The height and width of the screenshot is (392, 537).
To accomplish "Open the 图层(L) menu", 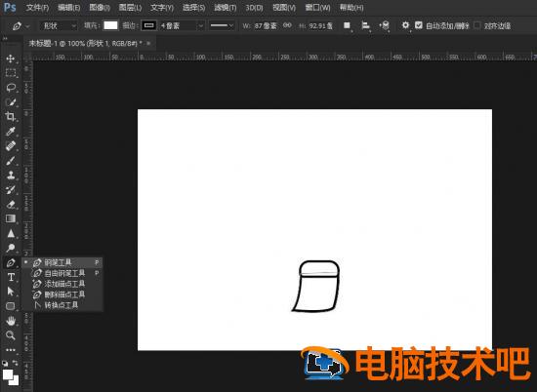I will (130, 8).
